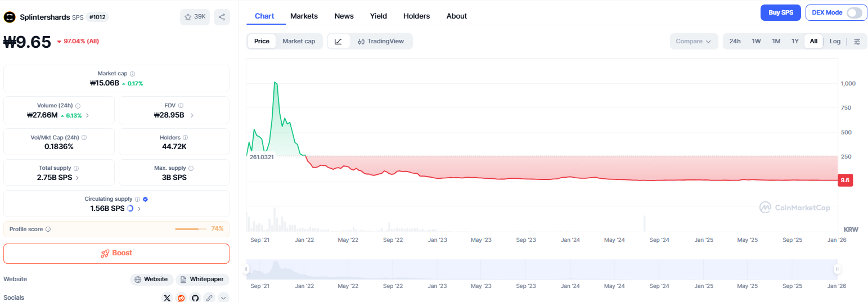Select the Price chart option
The width and height of the screenshot is (868, 302).
tap(262, 41)
